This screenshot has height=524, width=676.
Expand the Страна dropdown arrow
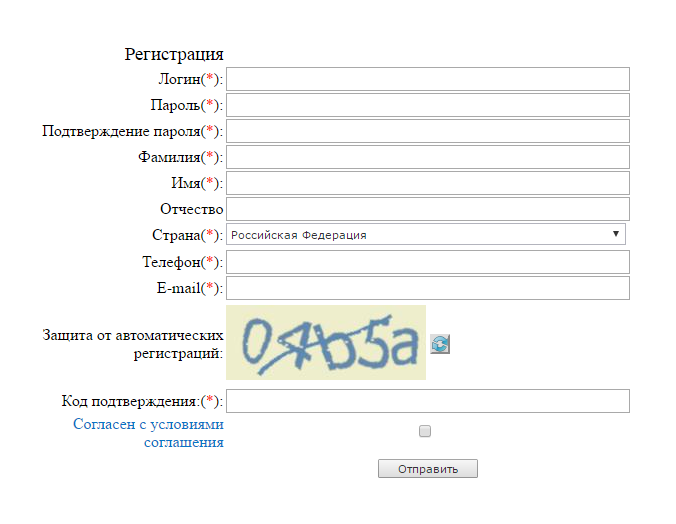pyautogui.click(x=616, y=235)
